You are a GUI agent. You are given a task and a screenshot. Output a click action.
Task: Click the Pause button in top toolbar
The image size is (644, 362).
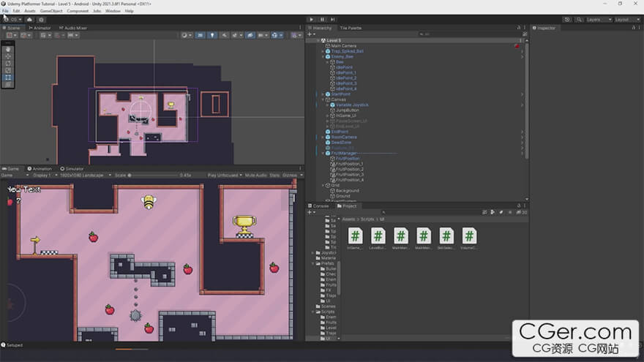[323, 19]
